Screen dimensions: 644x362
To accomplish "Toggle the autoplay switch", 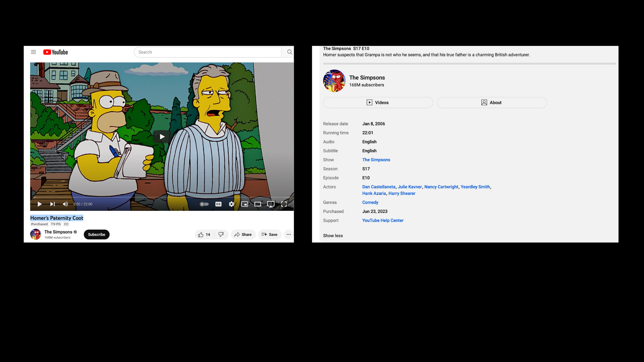I will 204,204.
